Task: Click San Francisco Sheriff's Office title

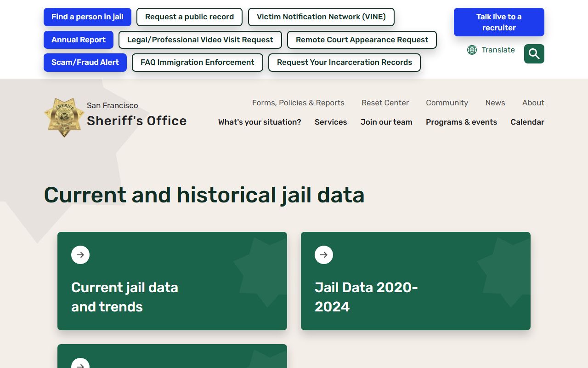Action: (136, 115)
